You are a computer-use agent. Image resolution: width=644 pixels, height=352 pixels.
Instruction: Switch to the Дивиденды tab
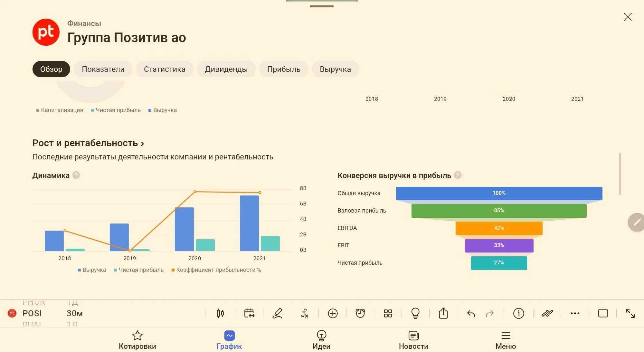coord(226,69)
